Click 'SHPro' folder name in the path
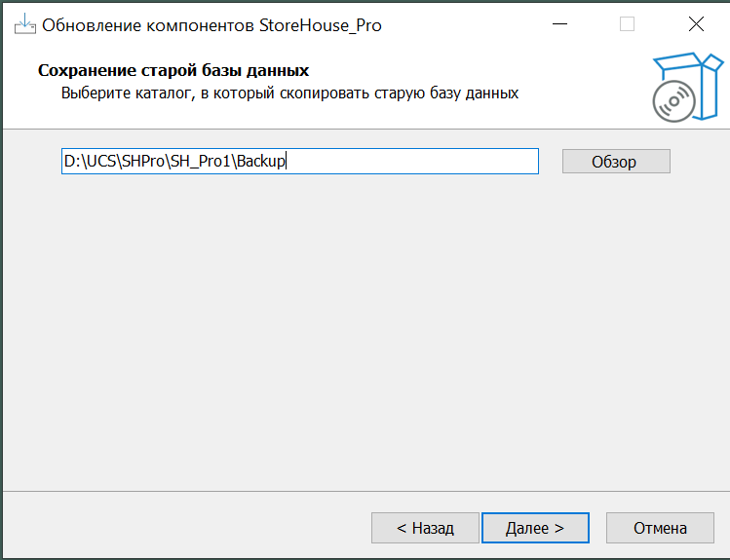730x560 pixels. [x=141, y=162]
